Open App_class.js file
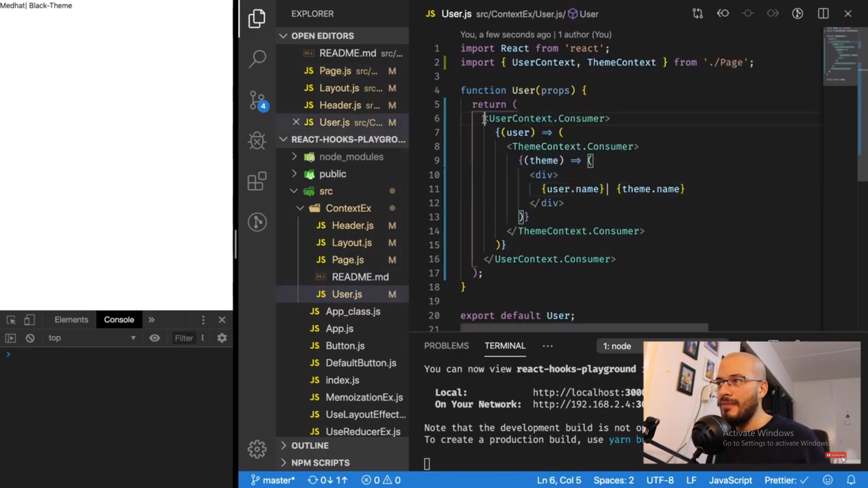The width and height of the screenshot is (868, 488). click(342, 311)
